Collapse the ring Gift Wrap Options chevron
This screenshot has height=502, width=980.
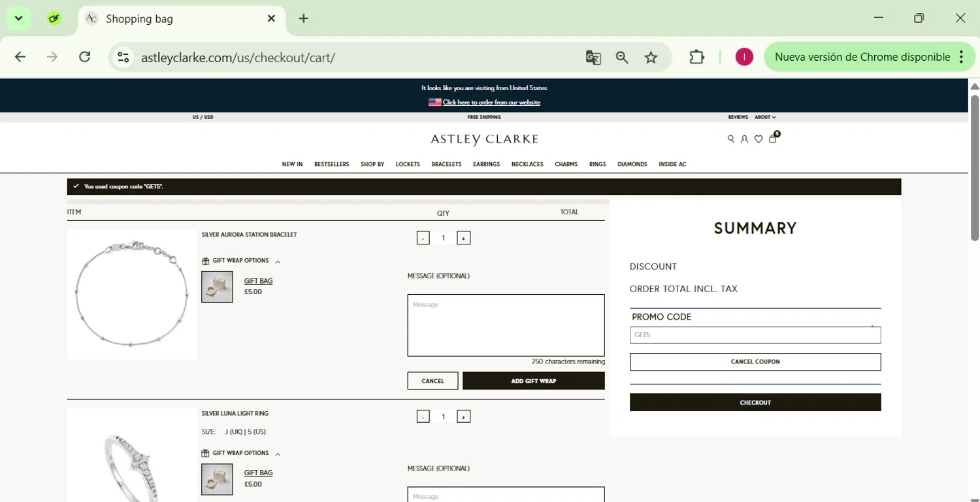click(x=278, y=454)
